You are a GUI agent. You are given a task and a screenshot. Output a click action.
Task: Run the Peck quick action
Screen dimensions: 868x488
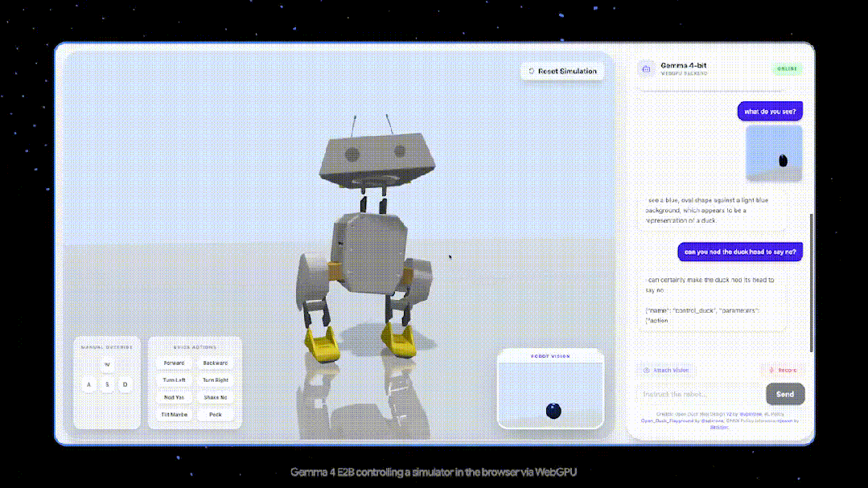[216, 415]
